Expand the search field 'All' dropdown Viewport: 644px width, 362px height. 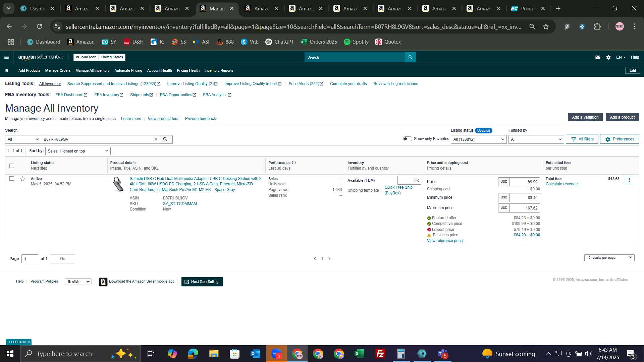pyautogui.click(x=23, y=139)
